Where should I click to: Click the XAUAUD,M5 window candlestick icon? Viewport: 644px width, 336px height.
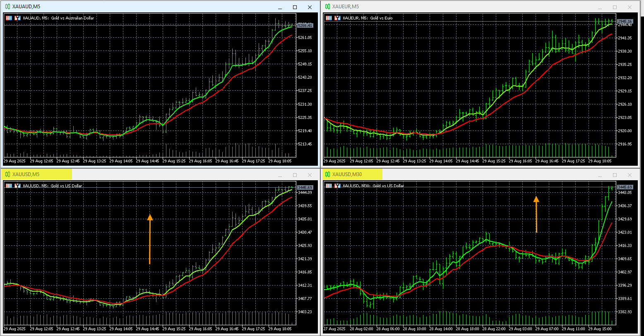tap(7, 7)
